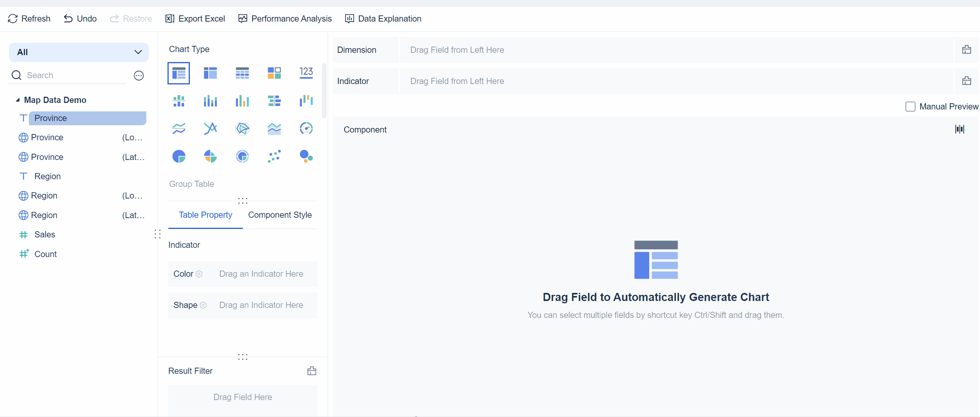Image resolution: width=980 pixels, height=417 pixels.
Task: Click the Refresh button
Action: click(x=29, y=18)
